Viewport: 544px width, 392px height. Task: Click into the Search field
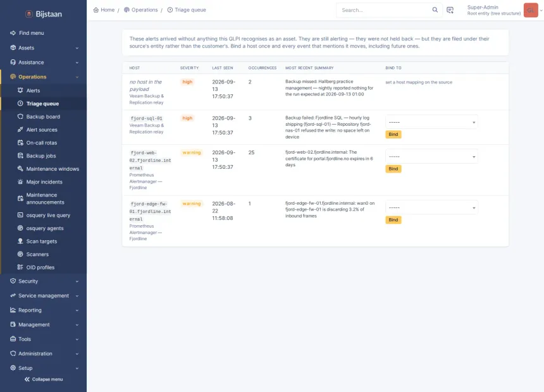click(385, 10)
